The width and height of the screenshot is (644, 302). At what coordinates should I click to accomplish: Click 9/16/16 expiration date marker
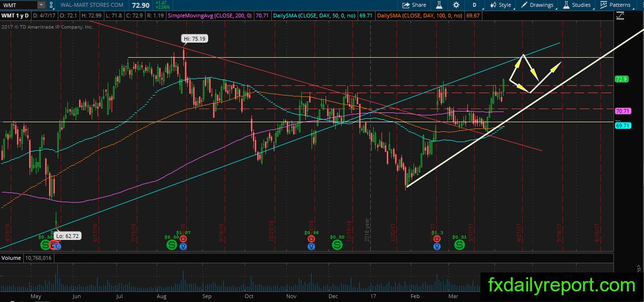pos(220,234)
